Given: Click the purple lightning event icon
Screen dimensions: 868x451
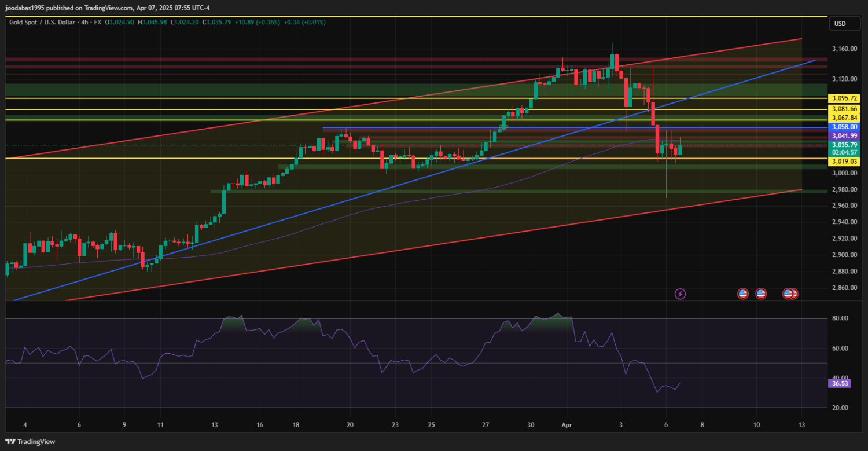Looking at the screenshot, I should (681, 294).
